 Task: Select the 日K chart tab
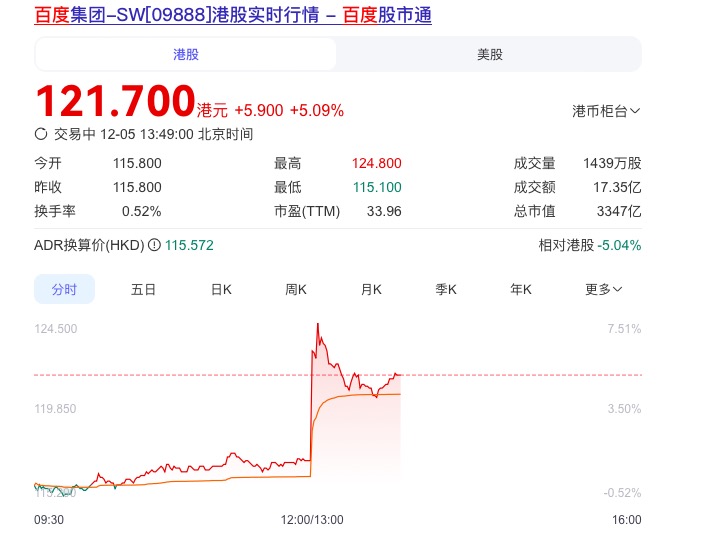click(x=220, y=289)
